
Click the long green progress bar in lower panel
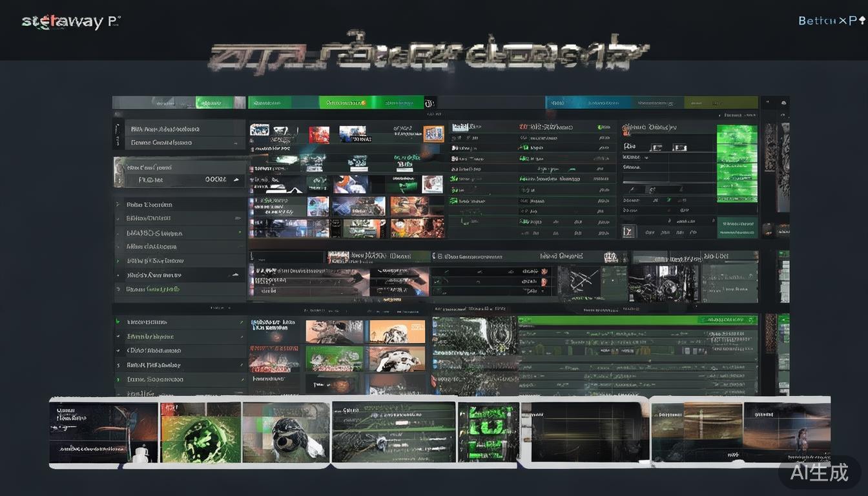[636, 320]
